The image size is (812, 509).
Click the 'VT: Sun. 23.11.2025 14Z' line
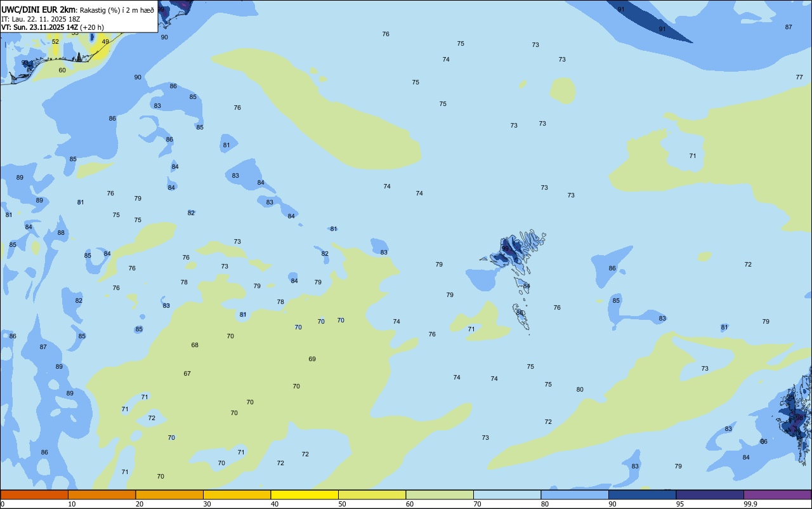pos(40,27)
